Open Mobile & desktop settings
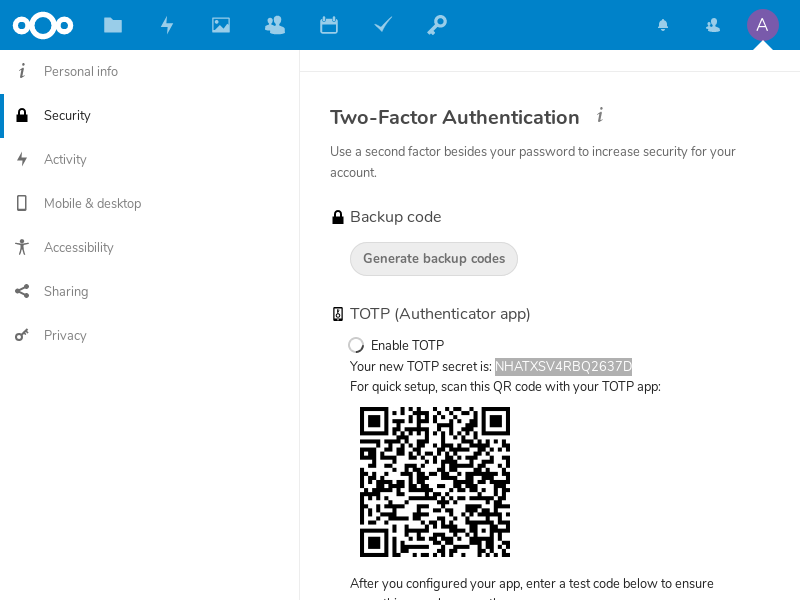Screen dimensions: 800x600 (92, 204)
